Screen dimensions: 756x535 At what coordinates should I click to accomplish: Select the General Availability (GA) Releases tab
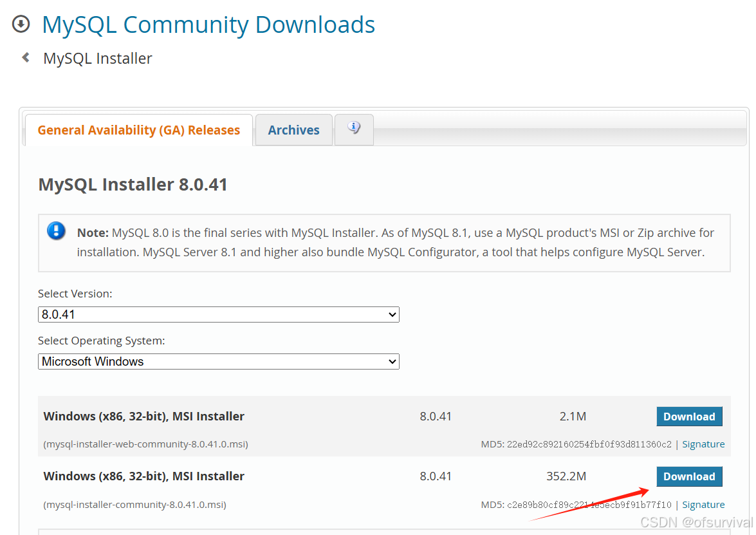tap(139, 130)
